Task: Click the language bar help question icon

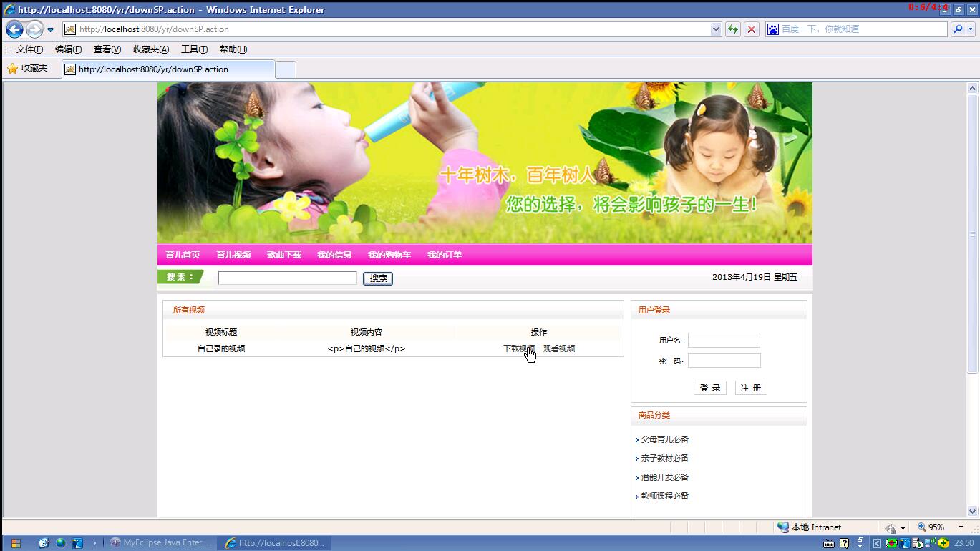Action: (845, 543)
